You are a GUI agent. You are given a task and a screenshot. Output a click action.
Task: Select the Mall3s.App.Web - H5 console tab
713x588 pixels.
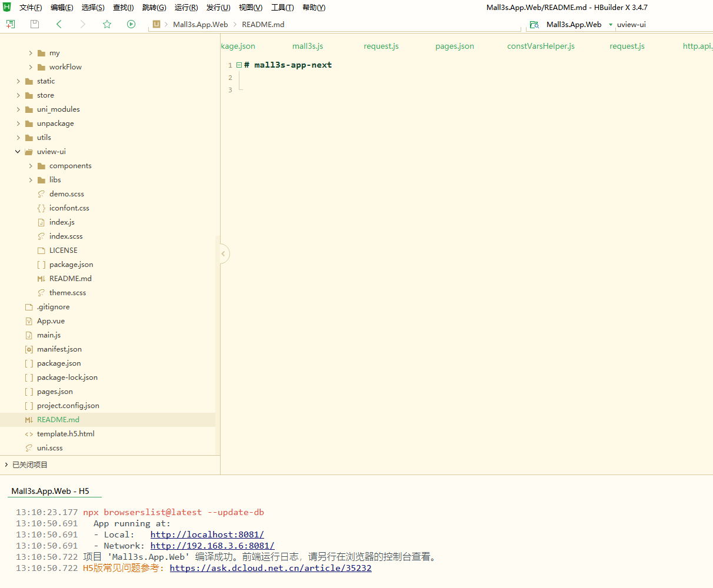click(x=50, y=491)
